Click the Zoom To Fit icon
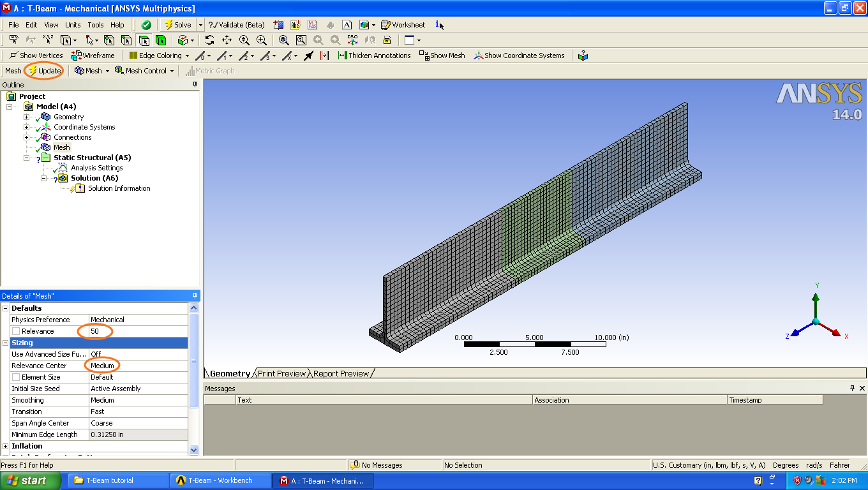The image size is (868, 490). 284,40
